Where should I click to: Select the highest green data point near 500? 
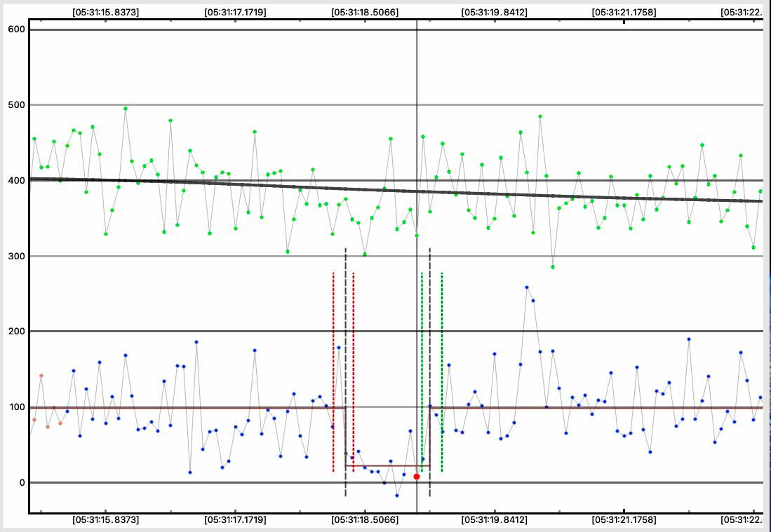click(126, 109)
